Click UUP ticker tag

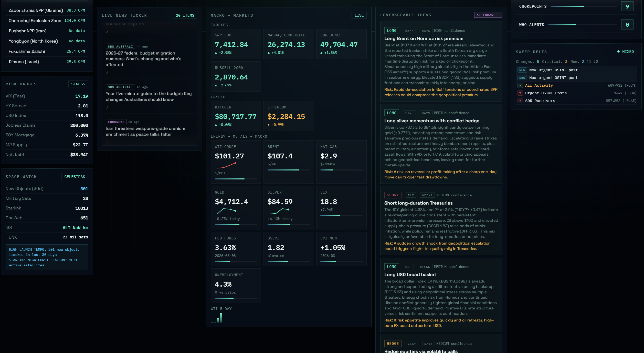pos(408,267)
